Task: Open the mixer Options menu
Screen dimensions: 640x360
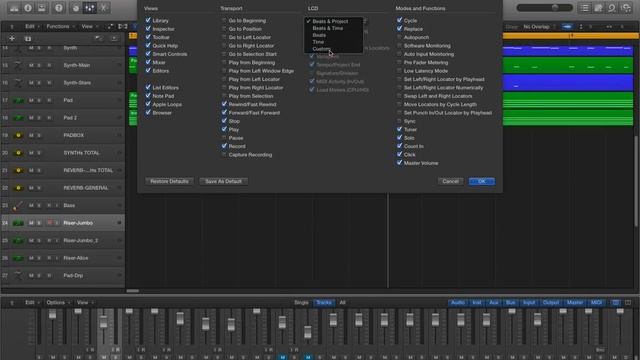Action: tap(58, 302)
